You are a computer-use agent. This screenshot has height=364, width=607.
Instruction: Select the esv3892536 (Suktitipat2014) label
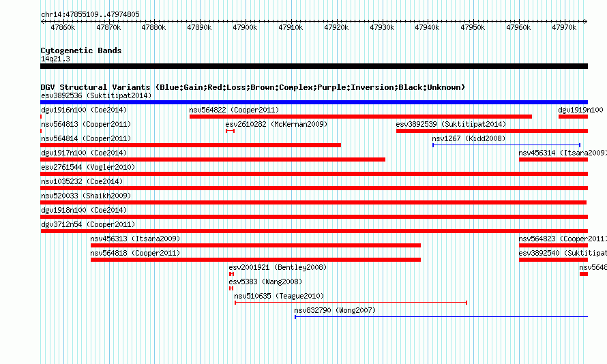pyautogui.click(x=96, y=95)
